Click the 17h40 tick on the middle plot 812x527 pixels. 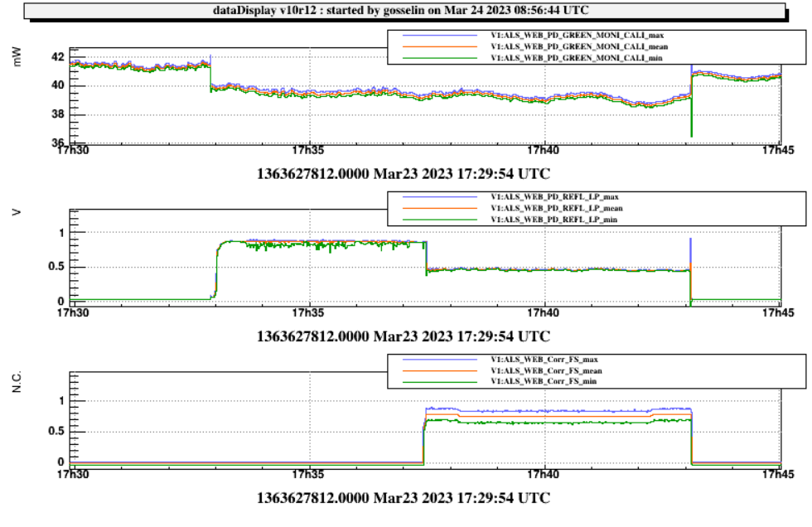(x=544, y=312)
